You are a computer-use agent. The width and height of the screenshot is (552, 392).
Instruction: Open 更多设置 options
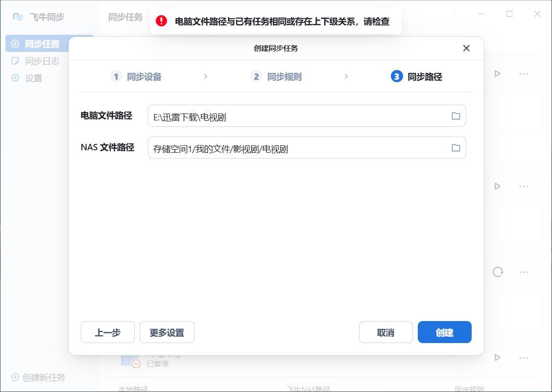[x=167, y=332]
